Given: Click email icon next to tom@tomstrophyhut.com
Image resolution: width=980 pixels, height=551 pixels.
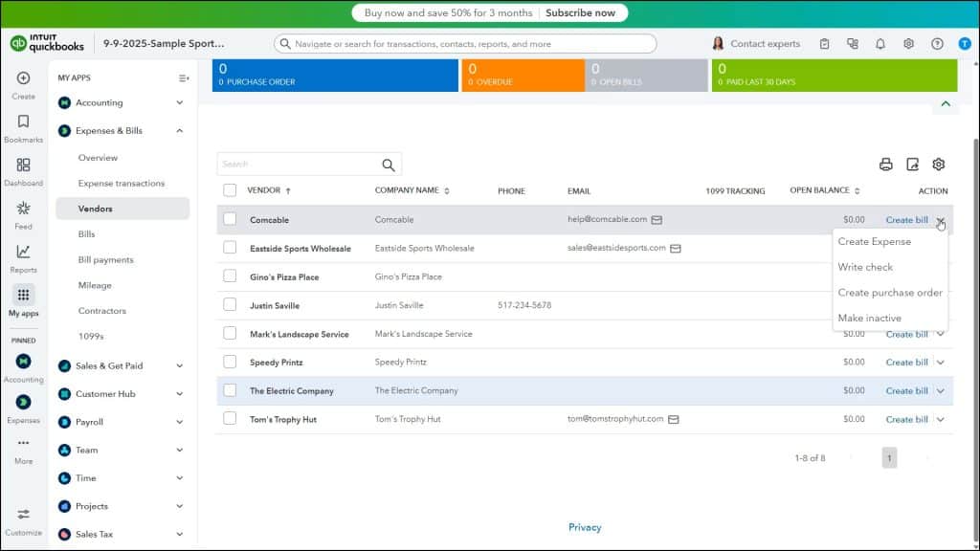Looking at the screenshot, I should [x=673, y=419].
